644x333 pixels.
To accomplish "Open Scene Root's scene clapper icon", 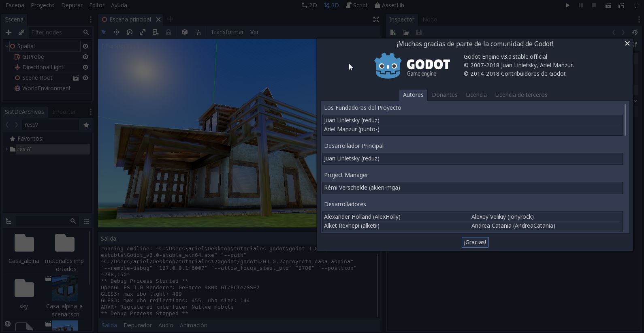I will pyautogui.click(x=75, y=78).
